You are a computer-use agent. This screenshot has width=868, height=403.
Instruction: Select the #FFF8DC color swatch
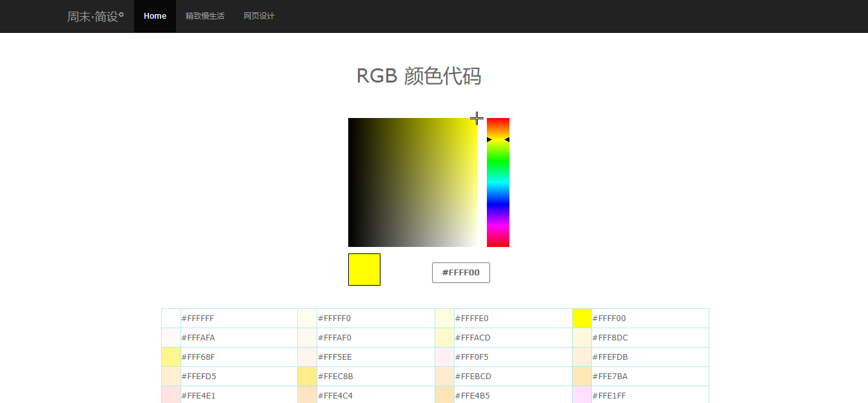click(582, 338)
